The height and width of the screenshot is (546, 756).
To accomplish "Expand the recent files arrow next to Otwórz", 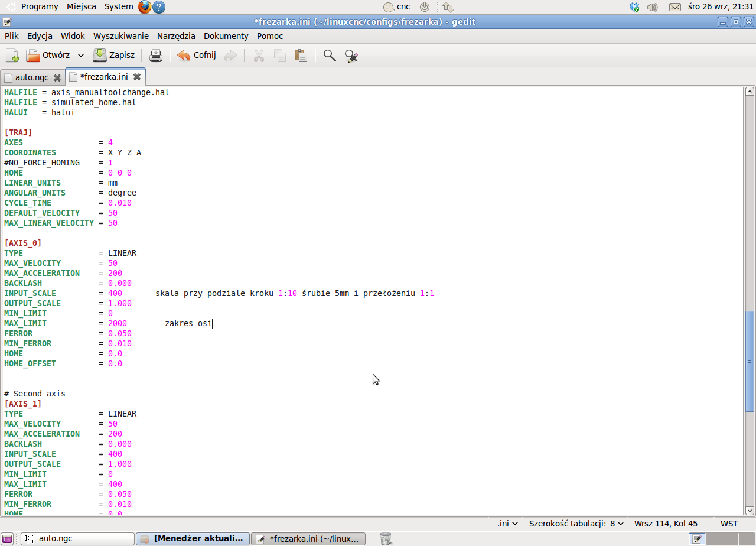I will pyautogui.click(x=81, y=56).
